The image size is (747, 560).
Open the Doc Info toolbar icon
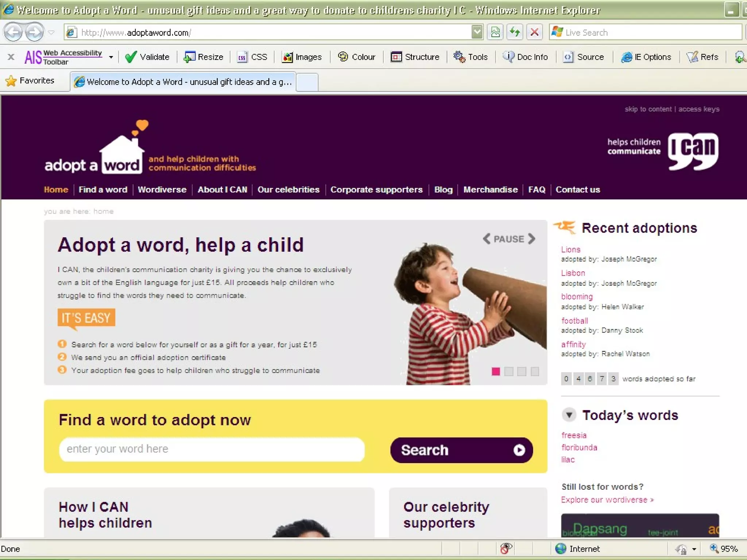(x=508, y=57)
